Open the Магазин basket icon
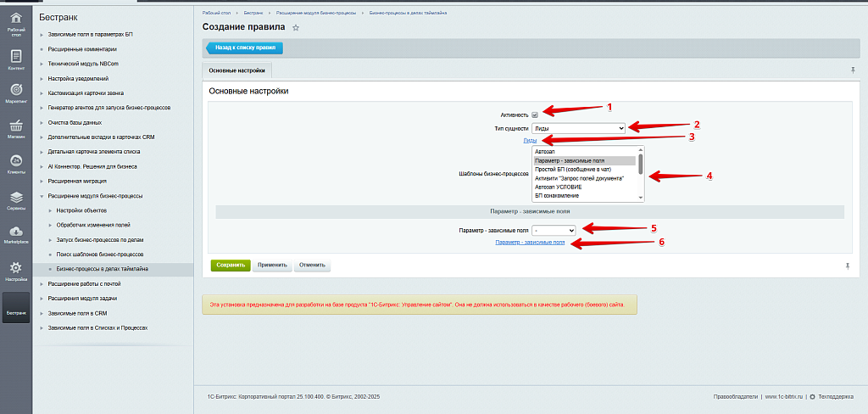868x414 pixels. click(x=15, y=127)
